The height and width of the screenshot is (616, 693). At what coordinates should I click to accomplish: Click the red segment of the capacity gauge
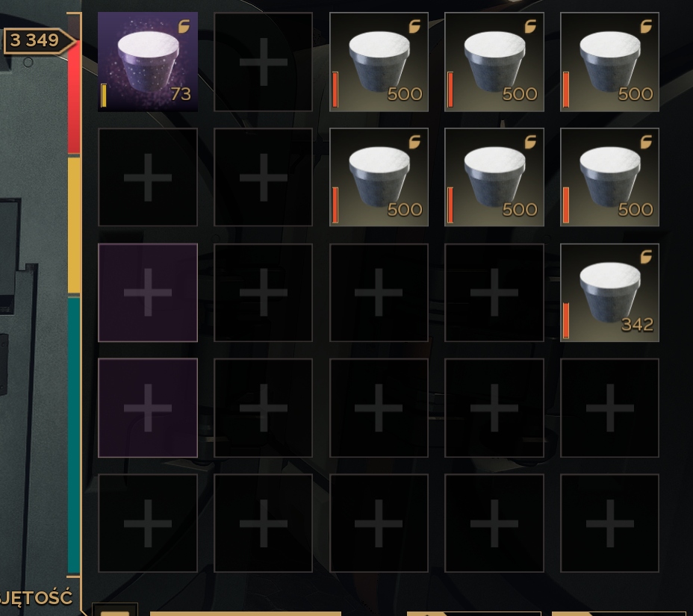click(x=74, y=96)
